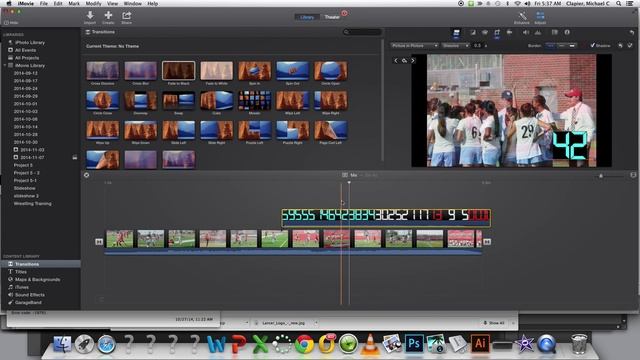Open Adobe Illustrator from the Dock
640x360 pixels.
click(480, 344)
